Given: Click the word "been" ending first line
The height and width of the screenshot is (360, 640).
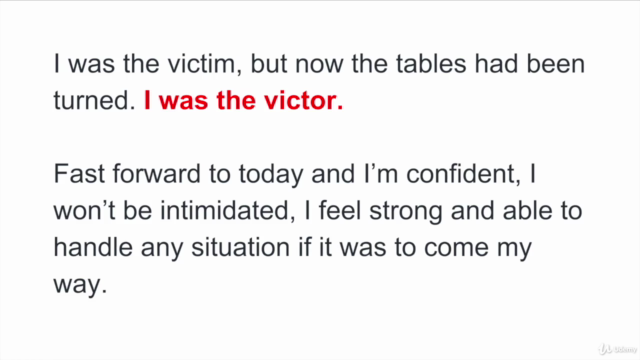Looking at the screenshot, I should point(556,64).
